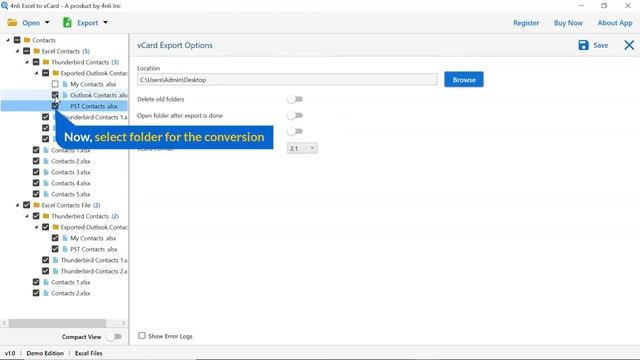This screenshot has width=640, height=360.
Task: Uncheck the Thunderbird Contacts (2) checkbox
Action: click(36, 216)
